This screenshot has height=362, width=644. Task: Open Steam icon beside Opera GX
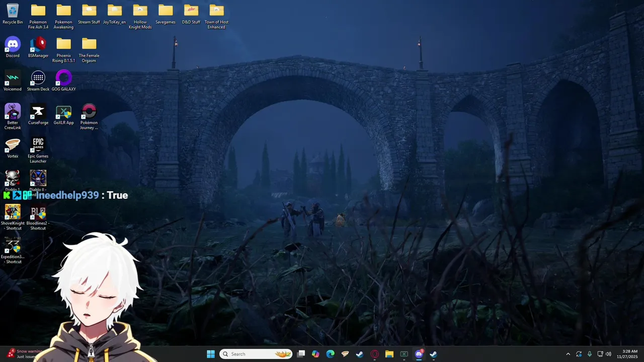(360, 354)
